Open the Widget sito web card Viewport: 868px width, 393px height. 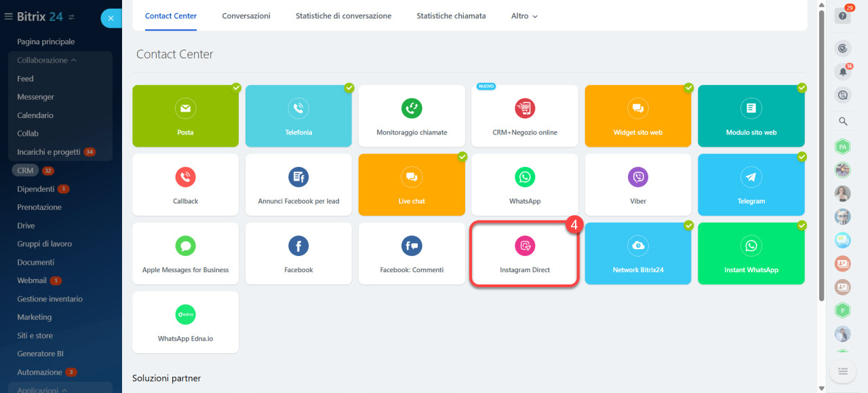tap(638, 115)
